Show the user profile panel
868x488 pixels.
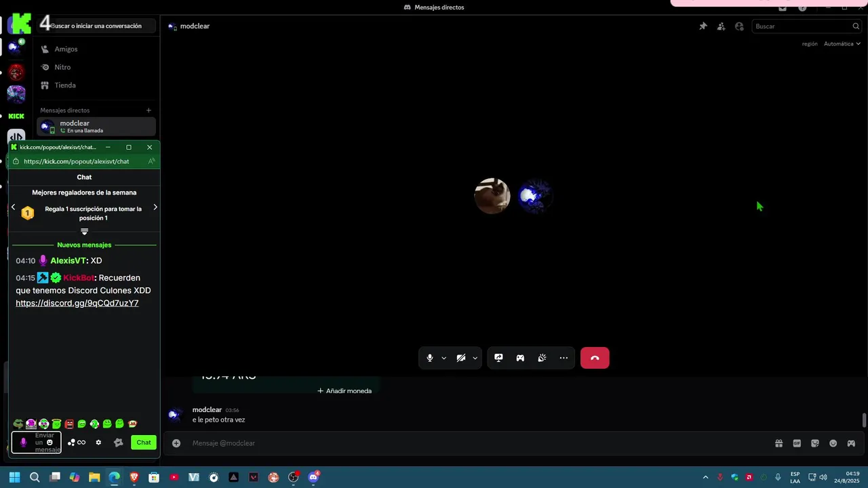coord(739,26)
